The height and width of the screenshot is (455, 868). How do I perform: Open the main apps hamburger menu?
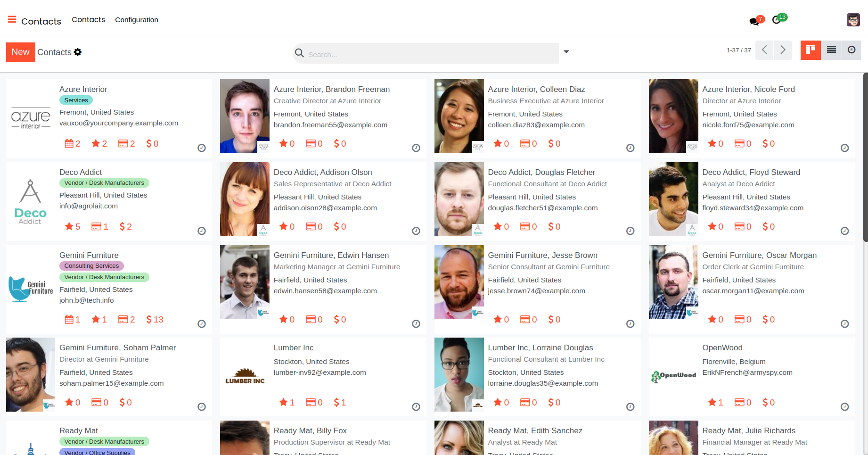(12, 20)
